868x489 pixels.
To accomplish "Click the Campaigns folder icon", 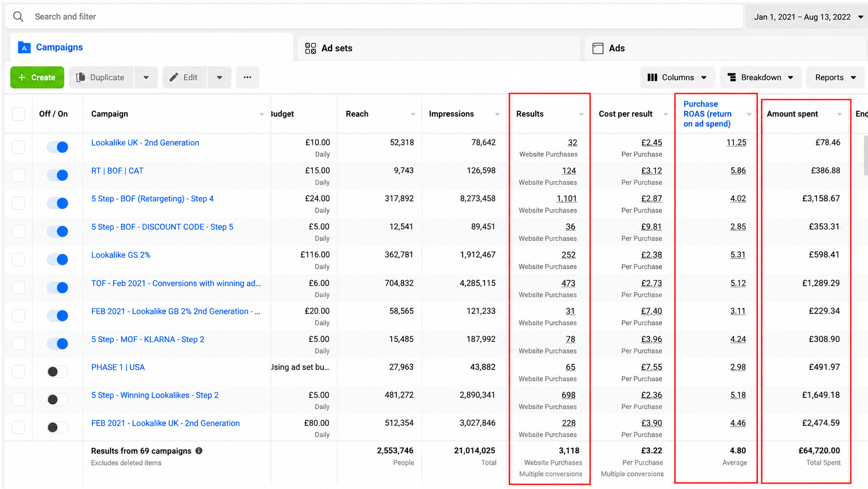I will click(24, 47).
